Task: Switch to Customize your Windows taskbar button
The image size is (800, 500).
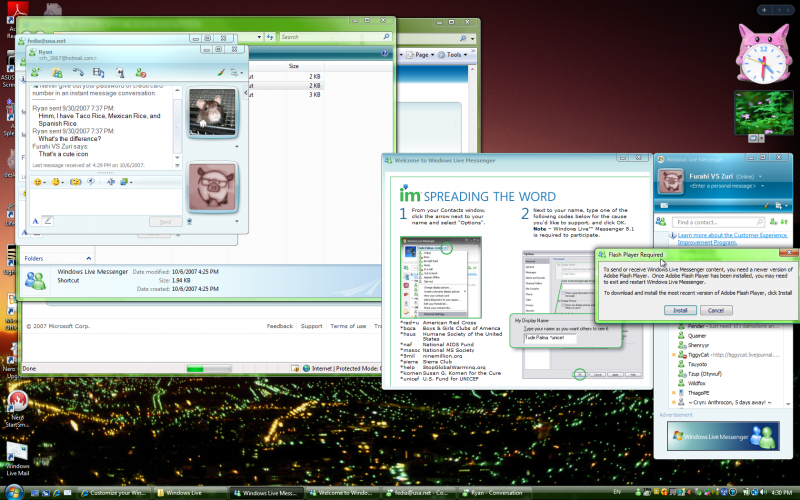Action: click(x=114, y=493)
